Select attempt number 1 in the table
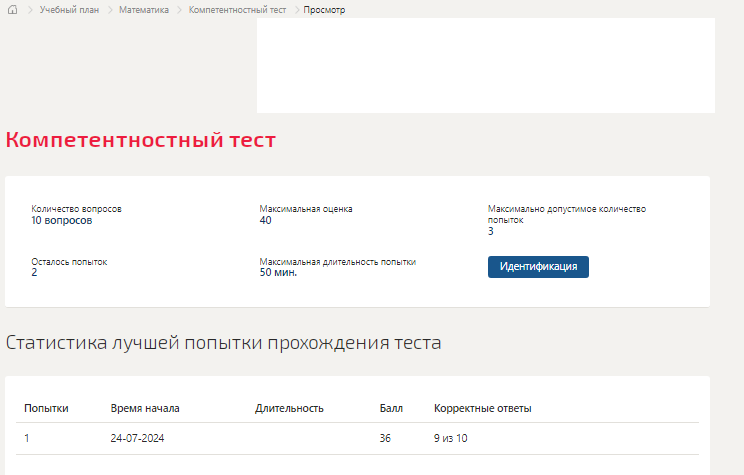Viewport: 744px width, 475px height. pos(27,439)
